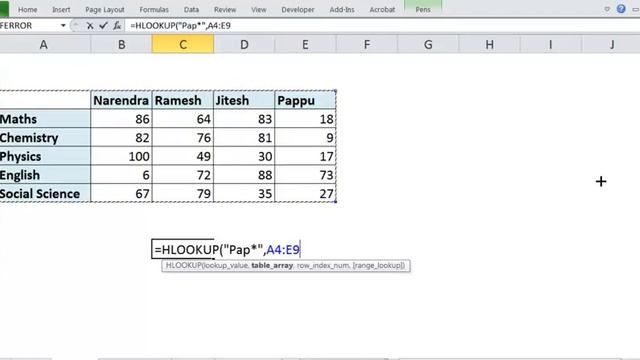
Task: Switch to the Acrobat tab
Action: point(382,9)
